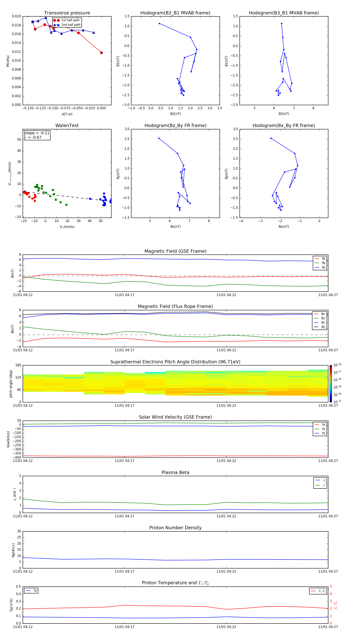Click the 'A(T·m)' x-axis label
The height and width of the screenshot is (644, 351).
coord(67,114)
